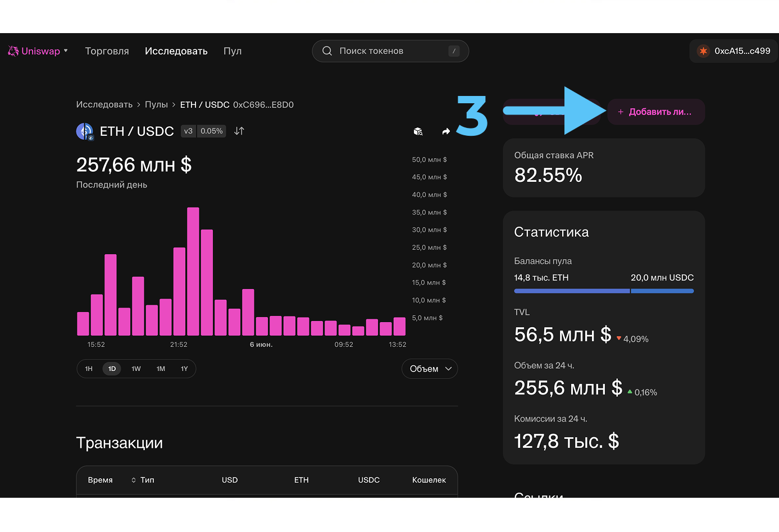Click the sort icon beside Тип column
779x532 pixels.
coord(134,480)
